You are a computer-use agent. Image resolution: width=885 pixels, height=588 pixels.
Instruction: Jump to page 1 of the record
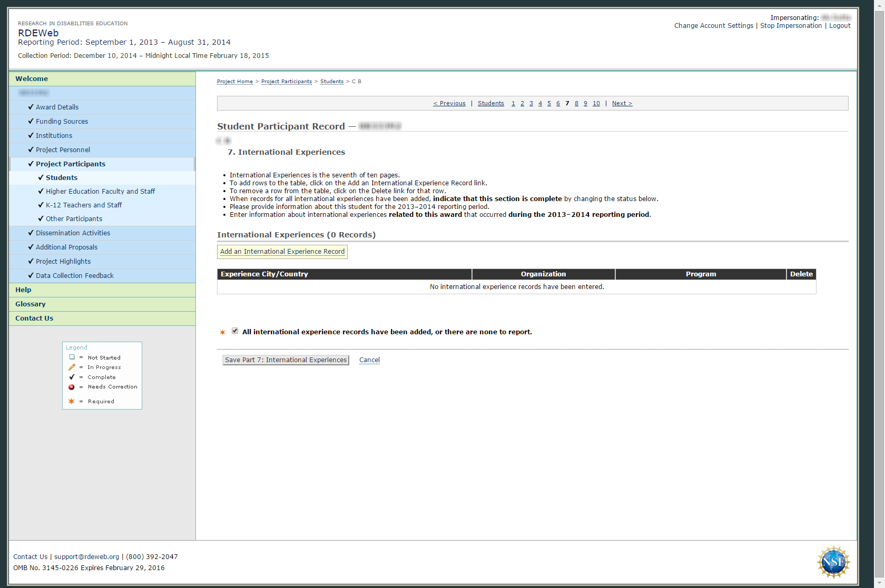513,104
